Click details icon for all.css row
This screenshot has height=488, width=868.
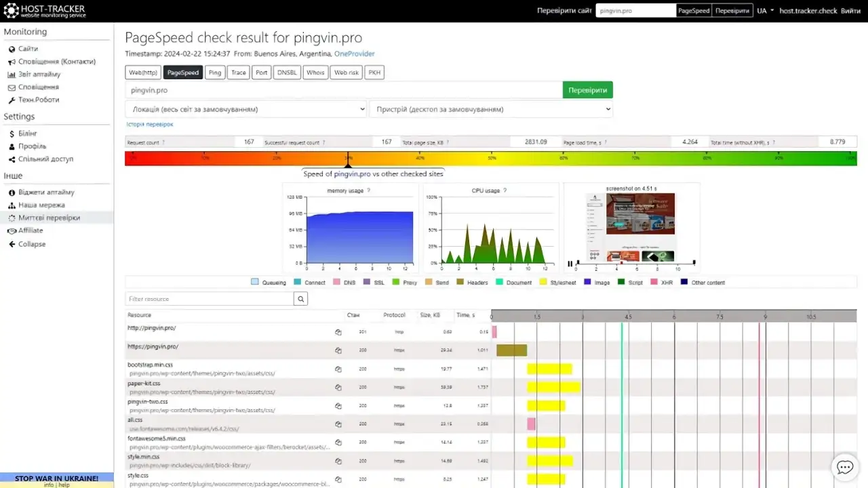pos(338,424)
